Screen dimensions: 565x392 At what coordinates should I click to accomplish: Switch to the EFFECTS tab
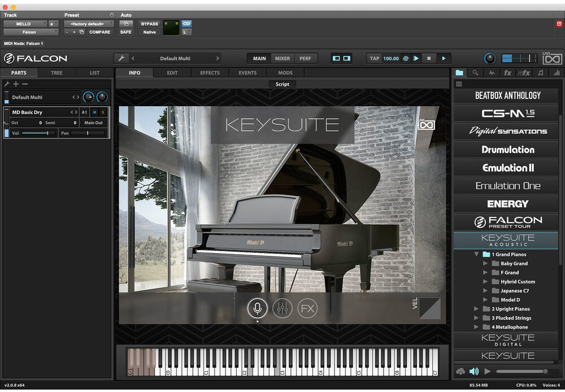tap(210, 73)
